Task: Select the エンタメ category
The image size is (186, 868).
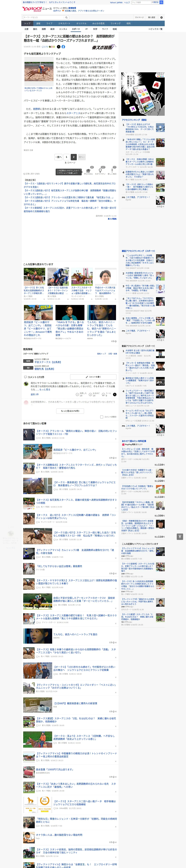Action: 63,29
